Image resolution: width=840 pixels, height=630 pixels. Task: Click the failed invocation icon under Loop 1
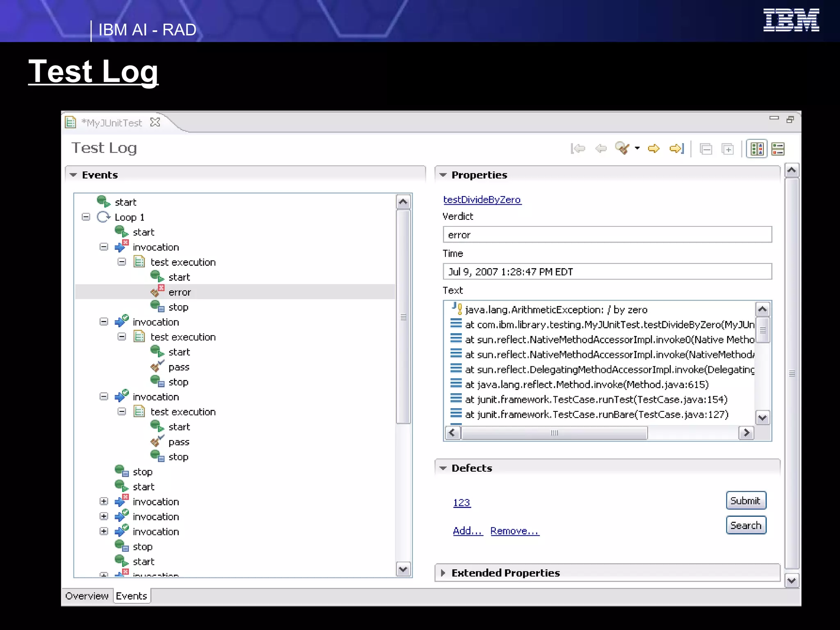pyautogui.click(x=121, y=247)
